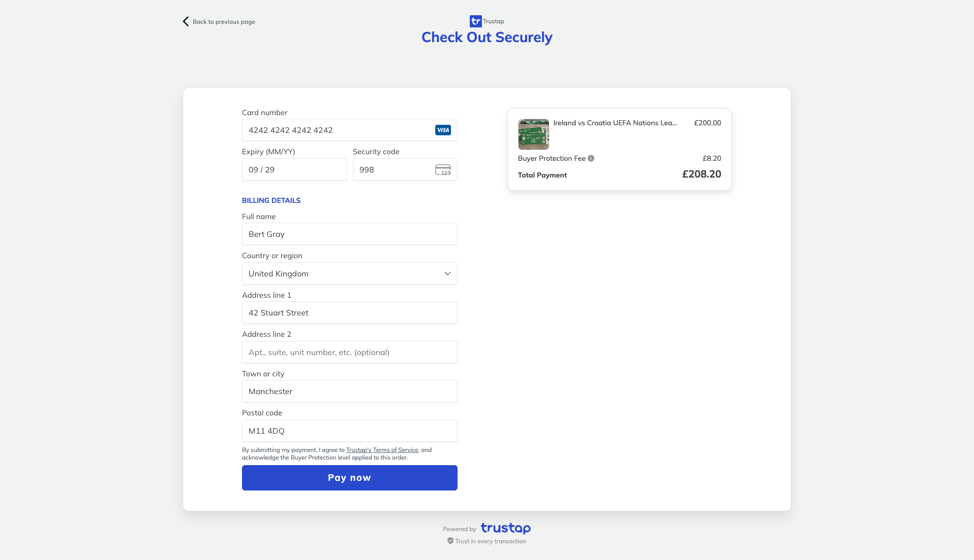Click the Trustap logo icon at top
The height and width of the screenshot is (560, 974).
pos(475,21)
